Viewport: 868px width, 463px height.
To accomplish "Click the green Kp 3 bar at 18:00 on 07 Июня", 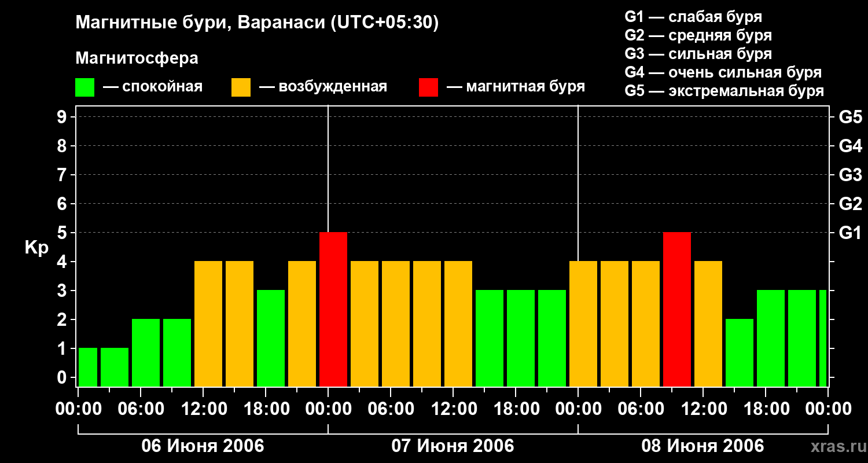I will 521,339.
